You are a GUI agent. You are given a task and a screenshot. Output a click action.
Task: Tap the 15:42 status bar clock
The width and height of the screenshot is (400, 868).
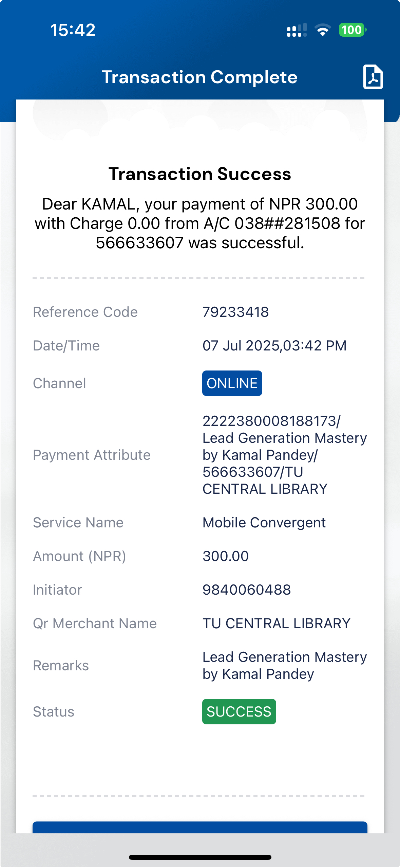73,30
